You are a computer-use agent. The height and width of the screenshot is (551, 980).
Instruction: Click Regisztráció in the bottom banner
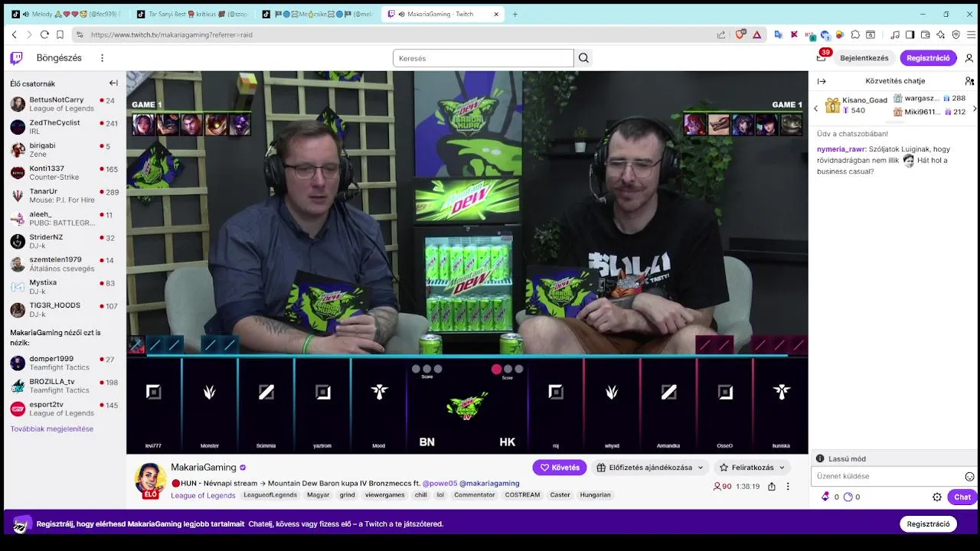(x=928, y=524)
